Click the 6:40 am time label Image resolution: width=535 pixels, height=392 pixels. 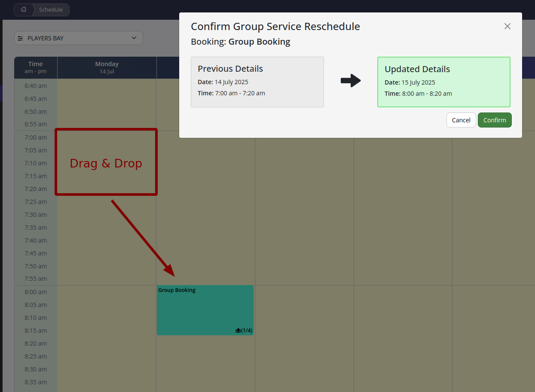coord(36,86)
